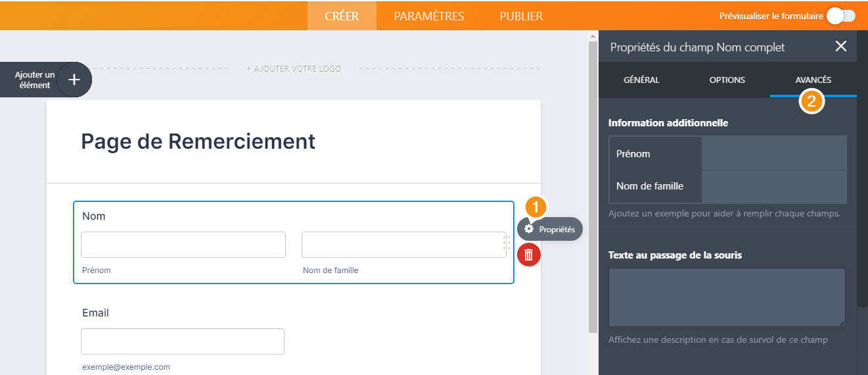Click Texte au passage de la souris textarea
The width and height of the screenshot is (868, 375).
(x=727, y=297)
